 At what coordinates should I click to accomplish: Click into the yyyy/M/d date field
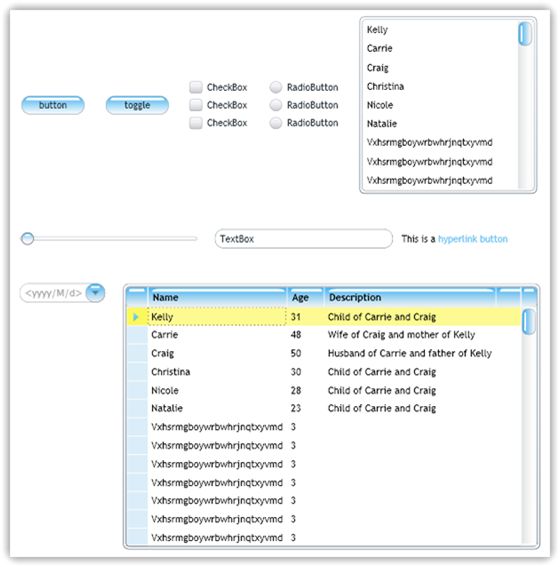pos(54,293)
